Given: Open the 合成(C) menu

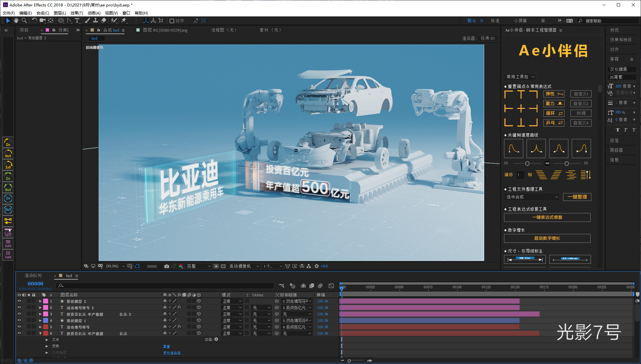Looking at the screenshot, I should [x=43, y=13].
